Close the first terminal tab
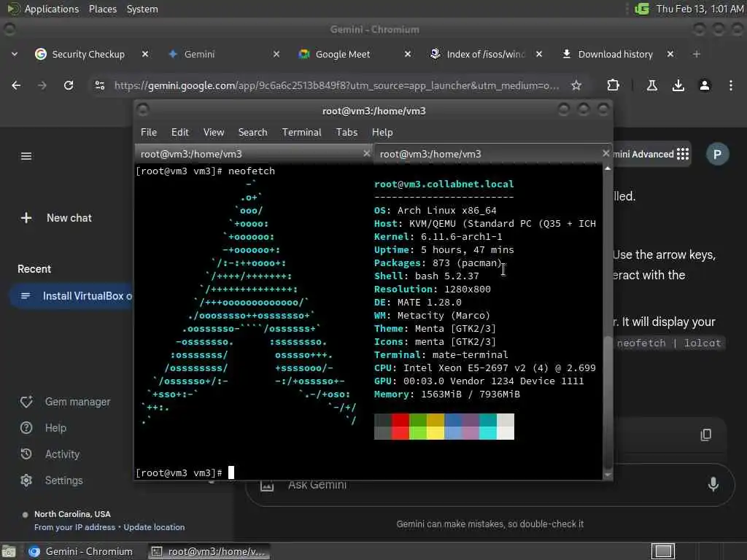The height and width of the screenshot is (560, 747). (x=366, y=153)
